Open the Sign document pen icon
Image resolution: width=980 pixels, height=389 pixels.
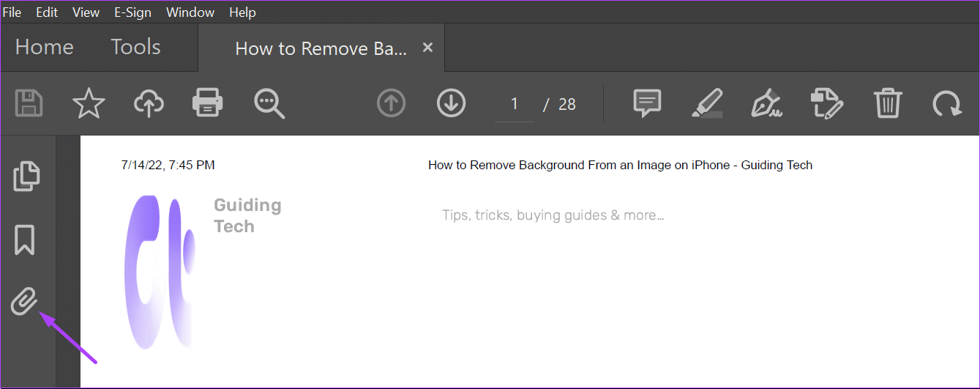point(766,103)
